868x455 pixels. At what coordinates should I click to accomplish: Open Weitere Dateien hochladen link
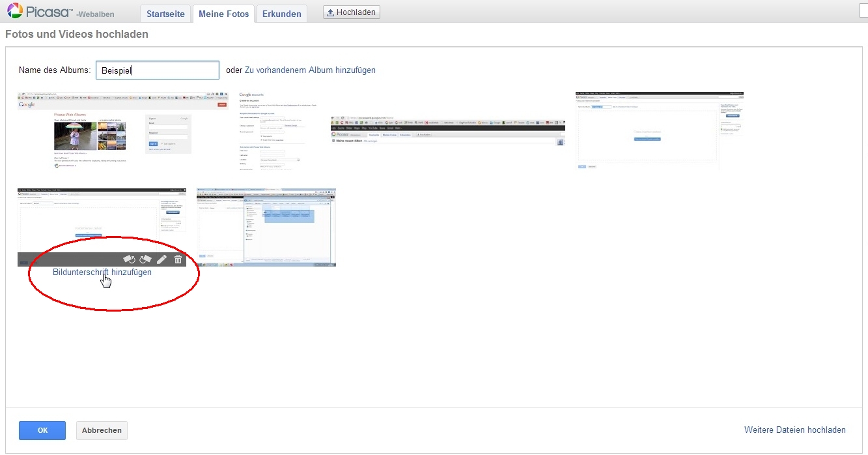coord(794,430)
